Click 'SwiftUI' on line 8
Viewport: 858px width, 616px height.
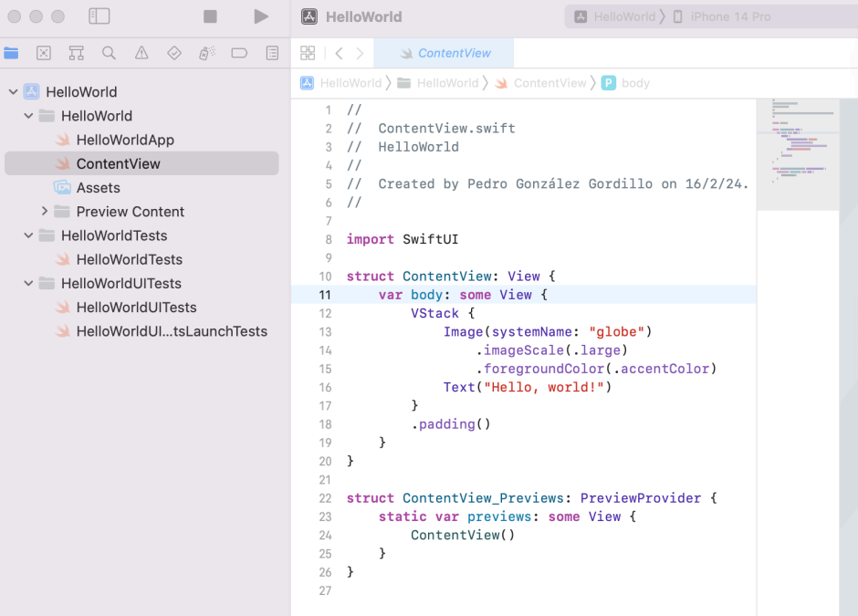pyautogui.click(x=431, y=239)
